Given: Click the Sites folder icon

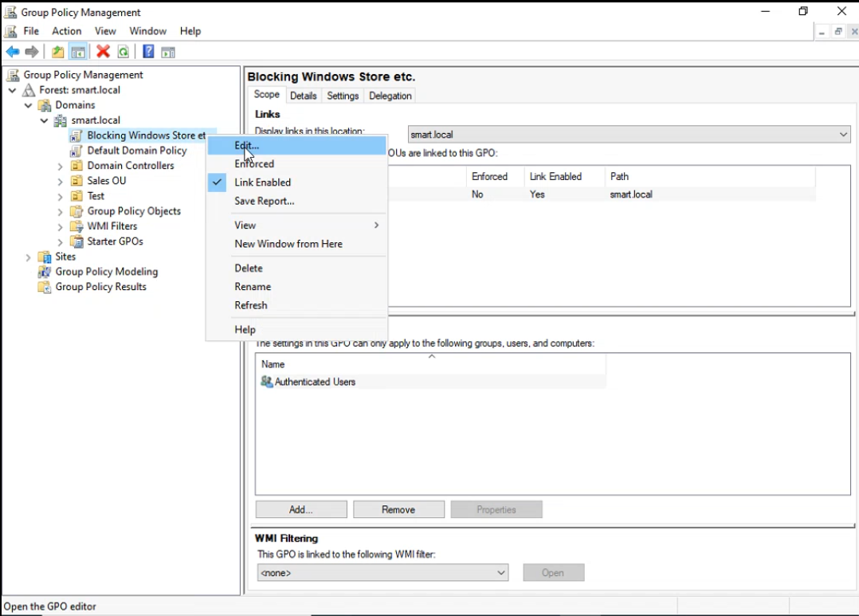Looking at the screenshot, I should click(x=45, y=257).
